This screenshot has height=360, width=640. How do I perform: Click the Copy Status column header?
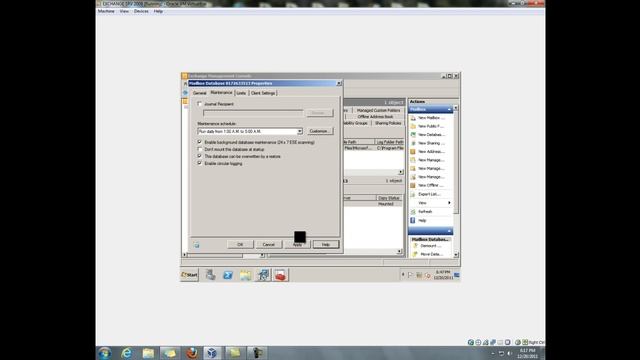pos(389,198)
